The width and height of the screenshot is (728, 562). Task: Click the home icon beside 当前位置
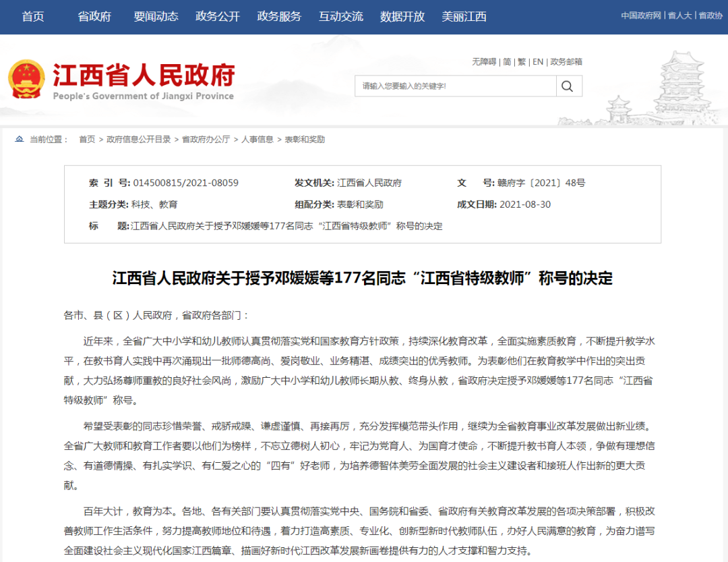(x=19, y=140)
